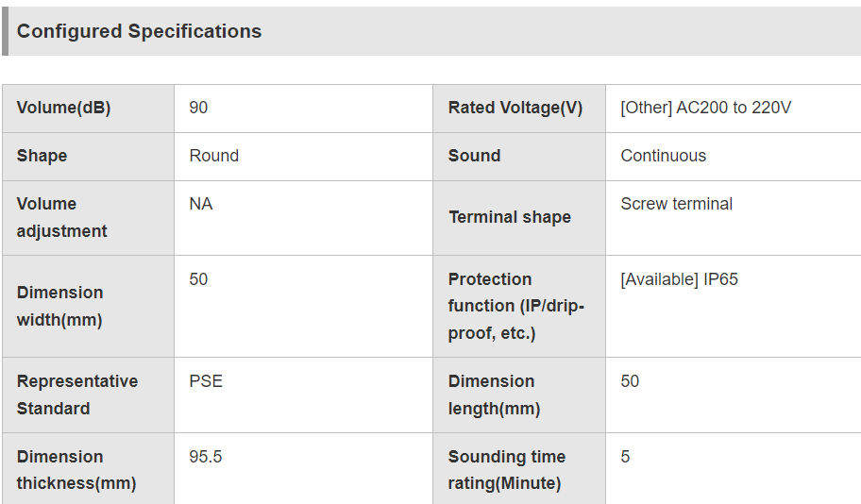The height and width of the screenshot is (504, 861).
Task: Select the Volume adjustment label
Action: coord(61,217)
